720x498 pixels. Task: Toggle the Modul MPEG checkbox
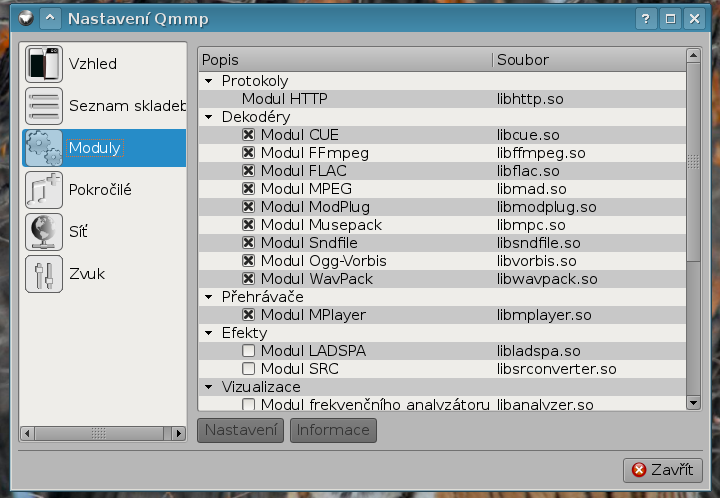248,189
